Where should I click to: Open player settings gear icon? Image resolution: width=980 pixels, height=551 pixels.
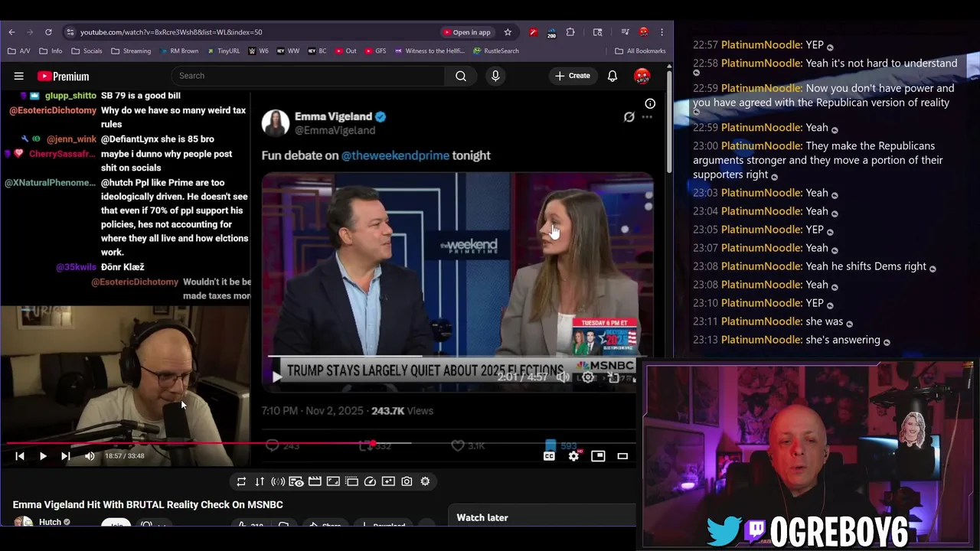coord(573,456)
